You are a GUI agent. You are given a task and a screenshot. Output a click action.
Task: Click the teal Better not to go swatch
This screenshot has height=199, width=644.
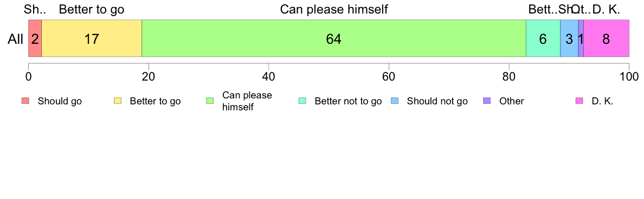302,101
